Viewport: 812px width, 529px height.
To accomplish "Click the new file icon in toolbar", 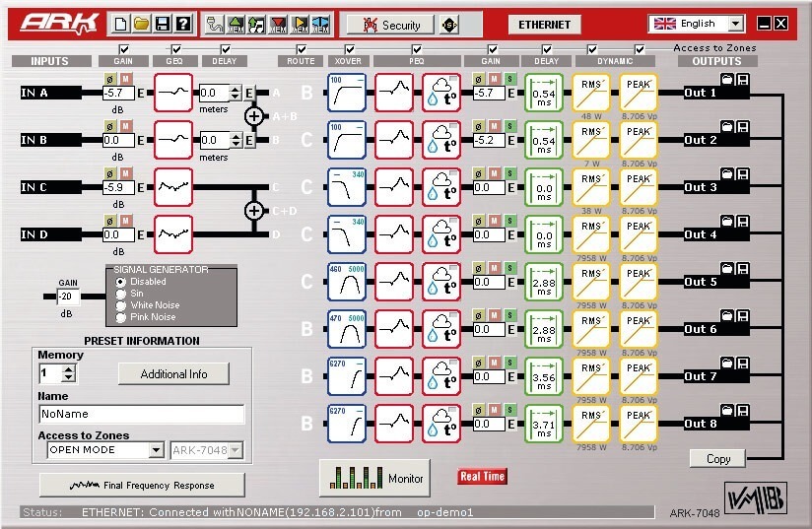I will [120, 24].
